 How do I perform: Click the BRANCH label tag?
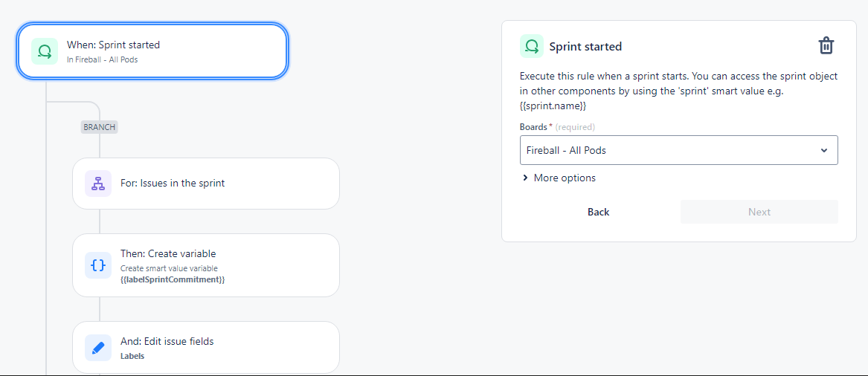[x=100, y=127]
